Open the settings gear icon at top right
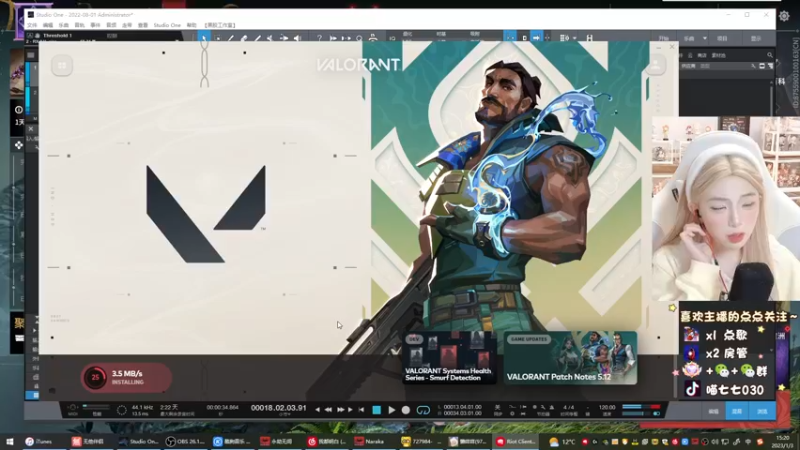The width and height of the screenshot is (800, 450). point(784,16)
